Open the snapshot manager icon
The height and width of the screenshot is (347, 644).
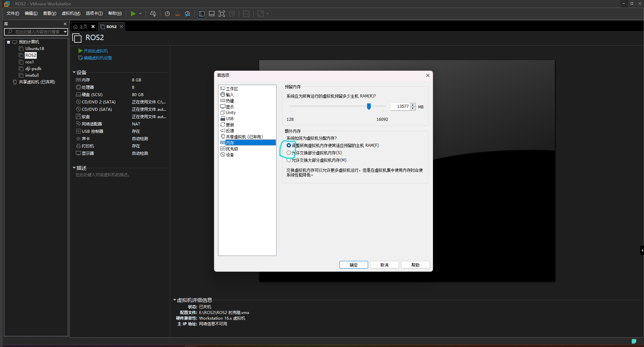187,14
